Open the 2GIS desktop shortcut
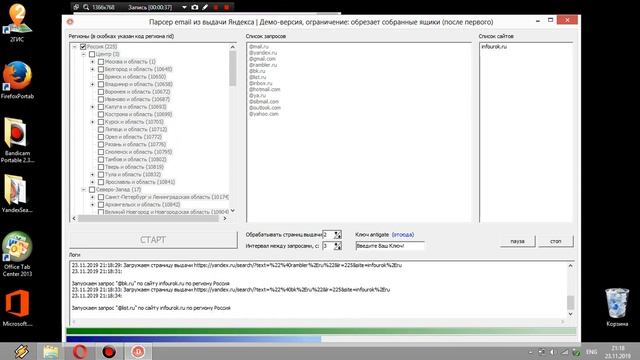Image resolution: width=640 pixels, height=360 pixels. click(17, 22)
